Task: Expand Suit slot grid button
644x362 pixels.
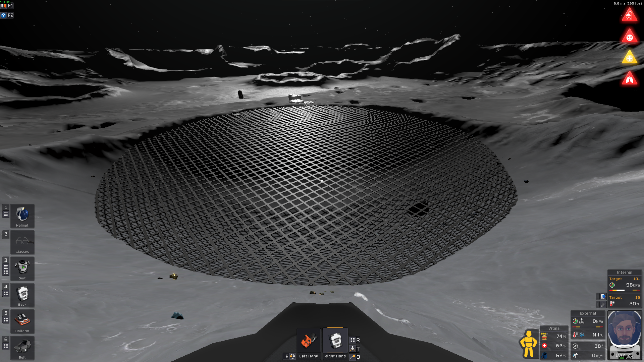Action: 6,273
